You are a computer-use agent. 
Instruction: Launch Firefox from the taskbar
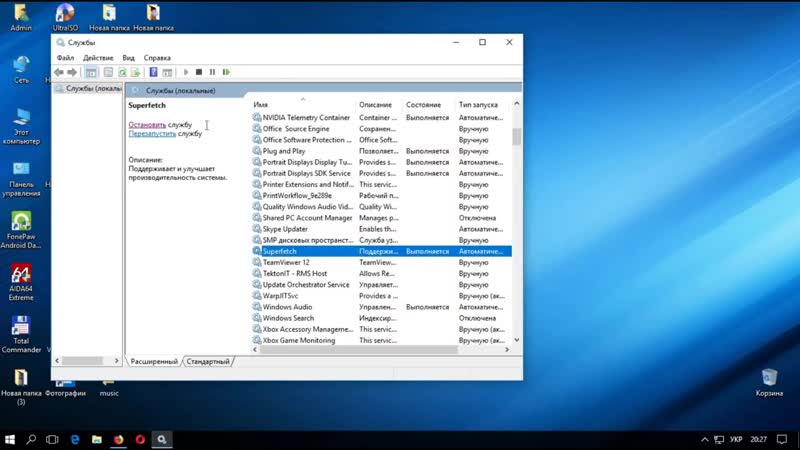(x=118, y=439)
